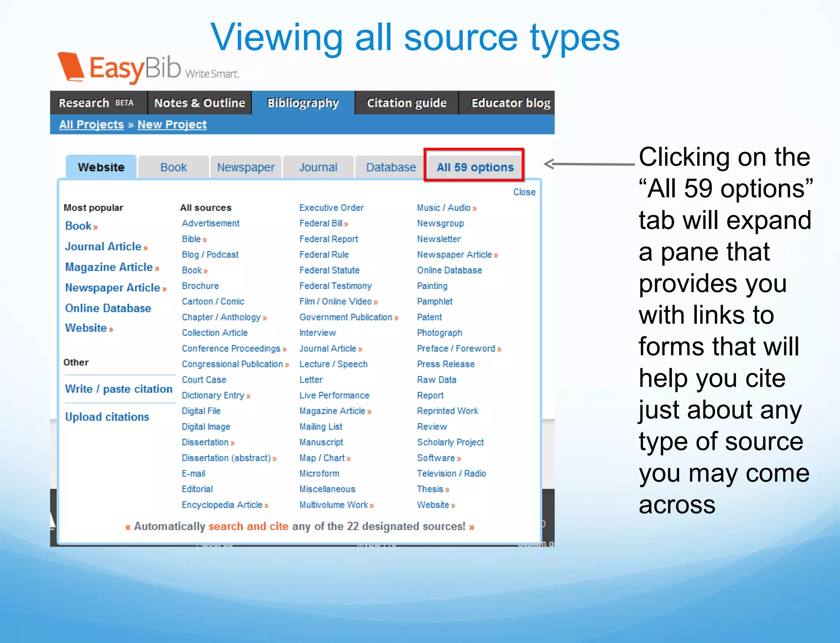Select Newsgroup source type
This screenshot has height=643, width=840.
point(441,223)
